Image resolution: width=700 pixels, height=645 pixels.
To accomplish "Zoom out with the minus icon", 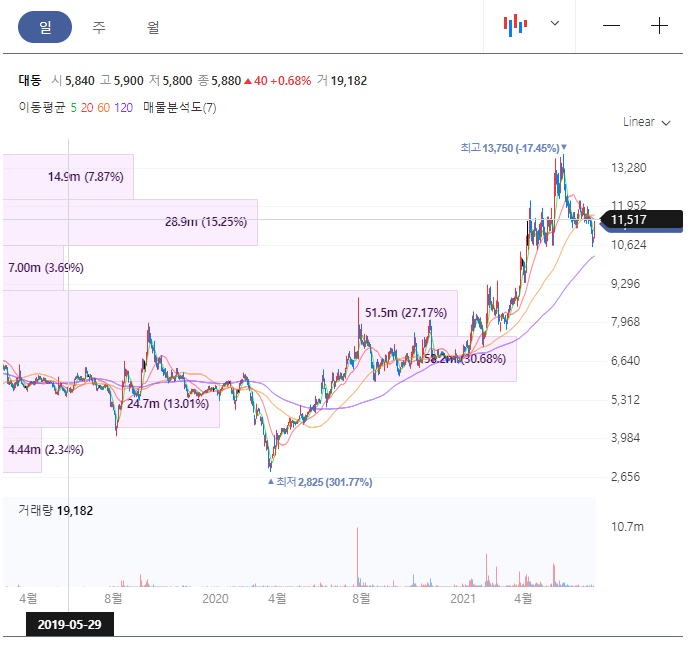I will [x=611, y=25].
